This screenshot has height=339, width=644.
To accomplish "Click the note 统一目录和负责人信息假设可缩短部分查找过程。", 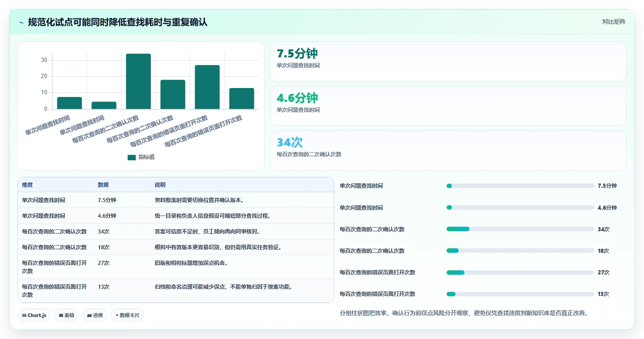I will [x=213, y=216].
